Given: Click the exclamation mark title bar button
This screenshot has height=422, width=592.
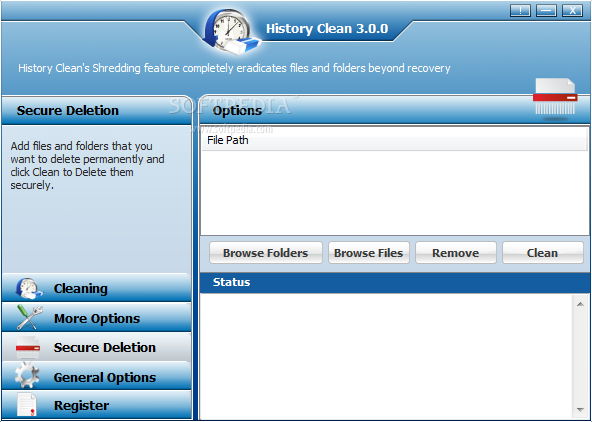Looking at the screenshot, I should click(520, 11).
